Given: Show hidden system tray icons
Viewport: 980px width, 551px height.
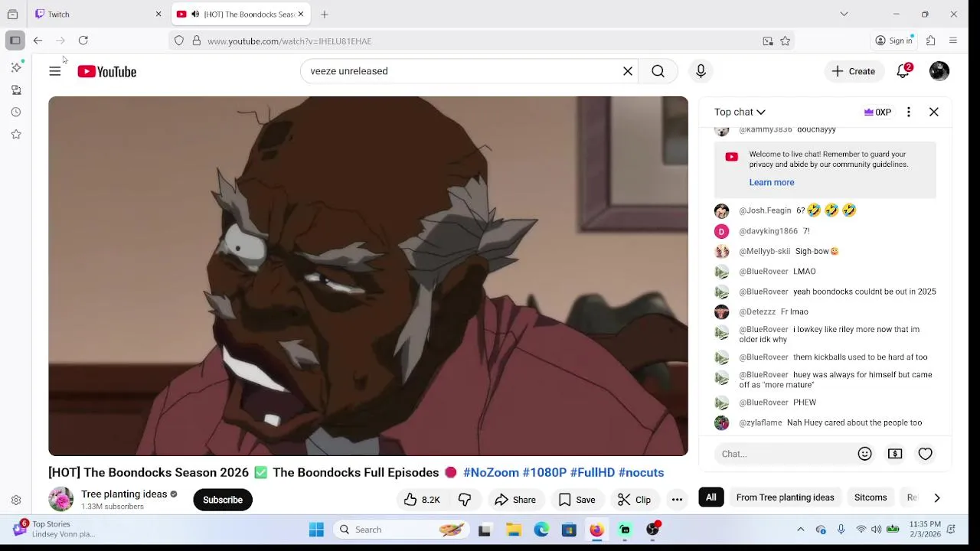Looking at the screenshot, I should pos(801,530).
